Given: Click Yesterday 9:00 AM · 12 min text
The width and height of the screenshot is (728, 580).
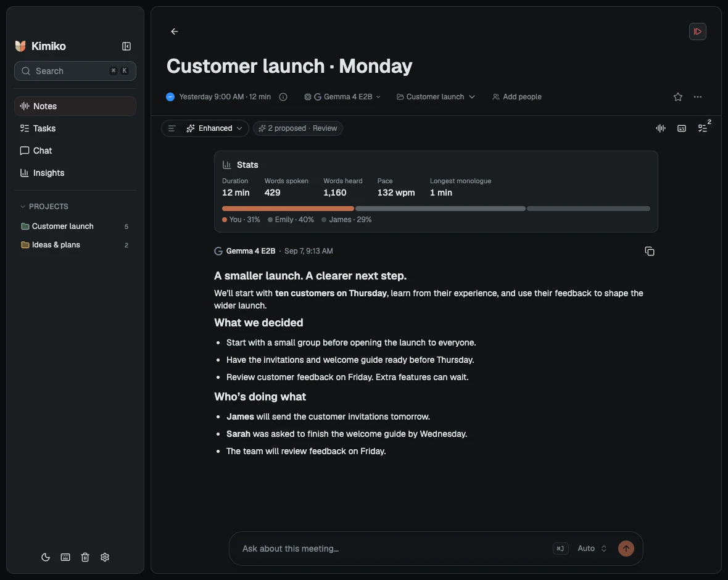Looking at the screenshot, I should [x=225, y=97].
